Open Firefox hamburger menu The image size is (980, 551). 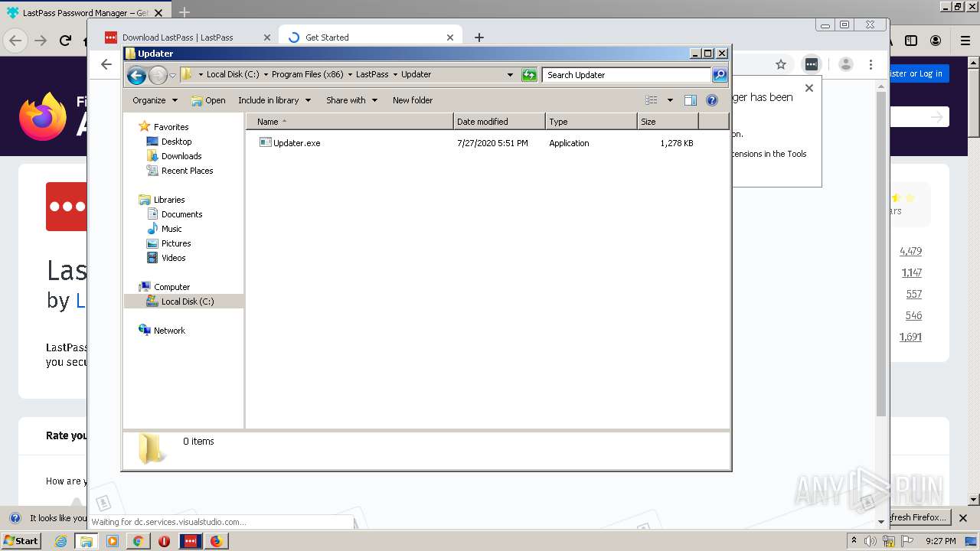tap(965, 41)
